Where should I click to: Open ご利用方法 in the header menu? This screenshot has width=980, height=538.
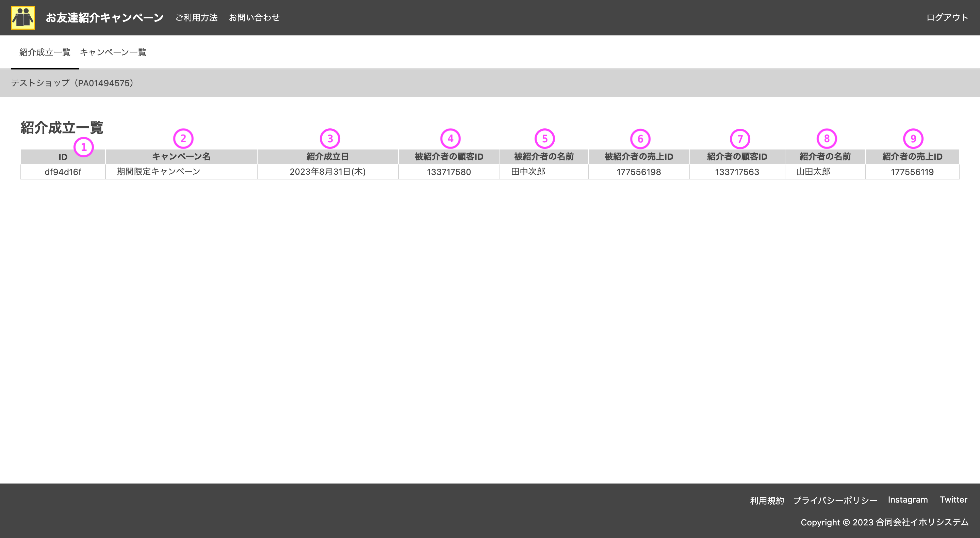tap(196, 17)
